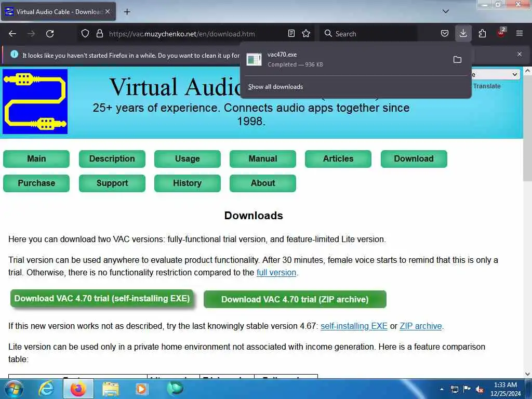Click the URL address field
Screen dimensions: 532x399
coord(197,34)
